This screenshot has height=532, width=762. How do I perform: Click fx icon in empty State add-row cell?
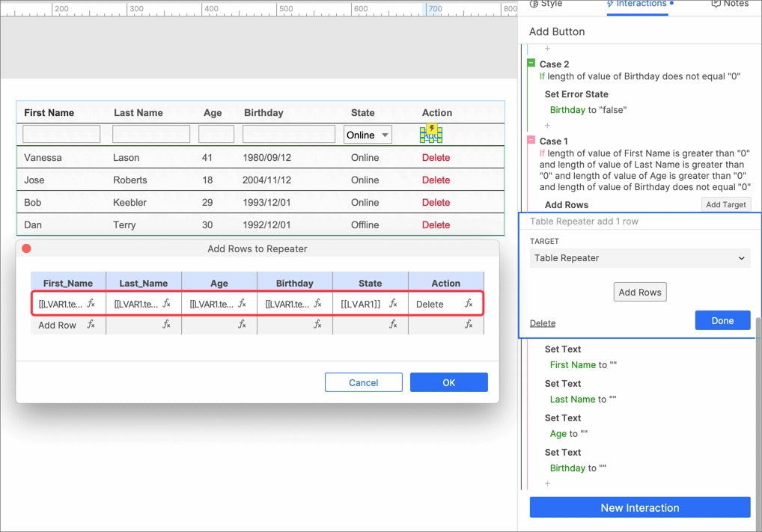tap(393, 325)
